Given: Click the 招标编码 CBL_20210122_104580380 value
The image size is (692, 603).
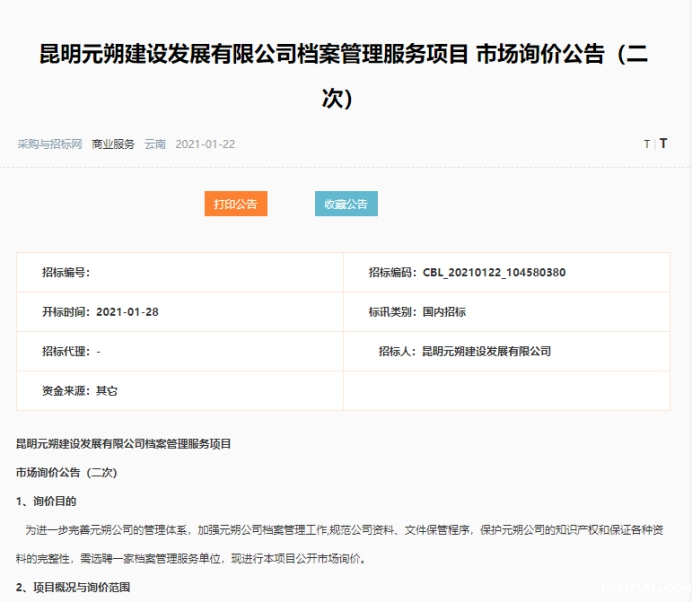Looking at the screenshot, I should (x=494, y=272).
